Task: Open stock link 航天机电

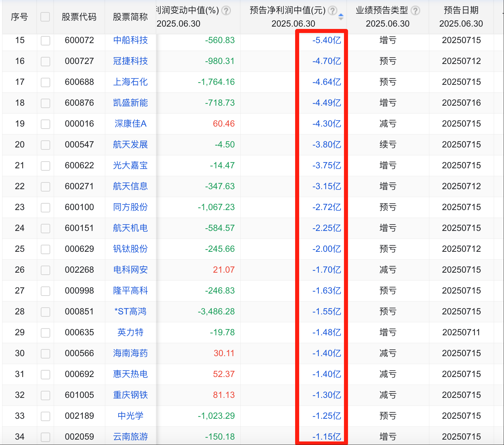Action: click(x=130, y=228)
